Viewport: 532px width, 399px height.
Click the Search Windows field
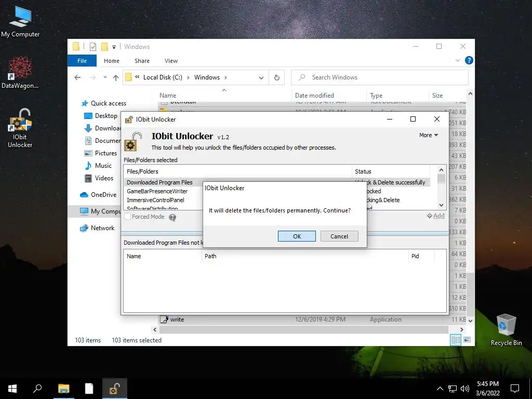click(380, 77)
